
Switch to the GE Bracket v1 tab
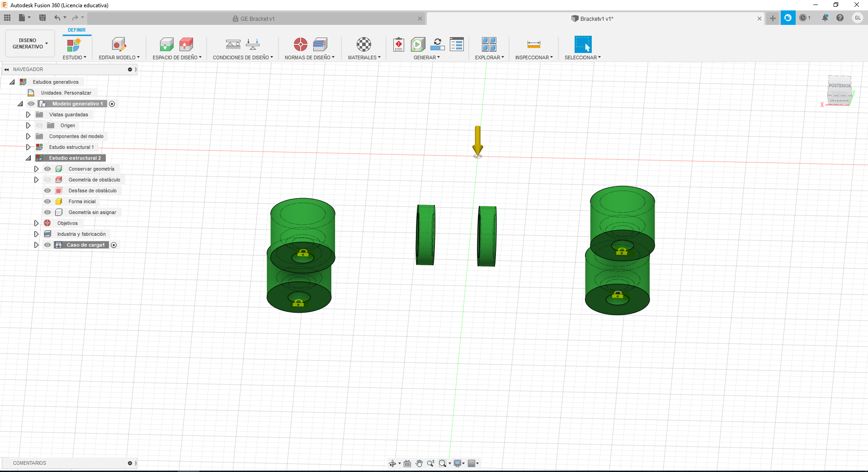click(257, 19)
